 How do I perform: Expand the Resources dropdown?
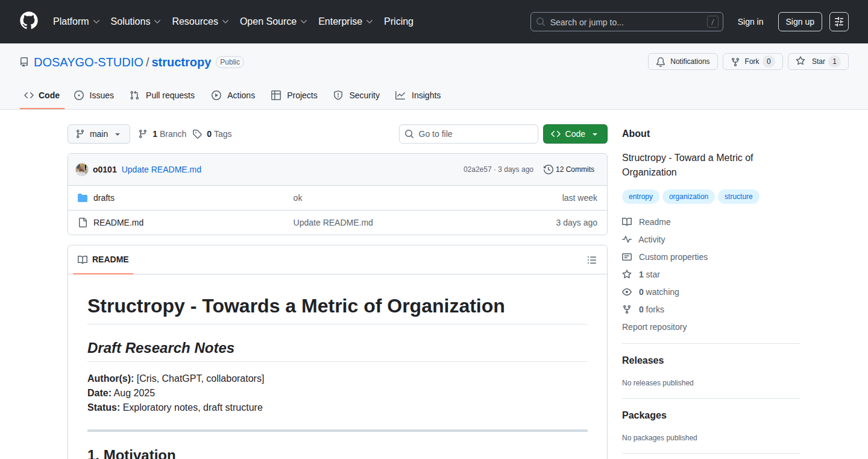[200, 21]
